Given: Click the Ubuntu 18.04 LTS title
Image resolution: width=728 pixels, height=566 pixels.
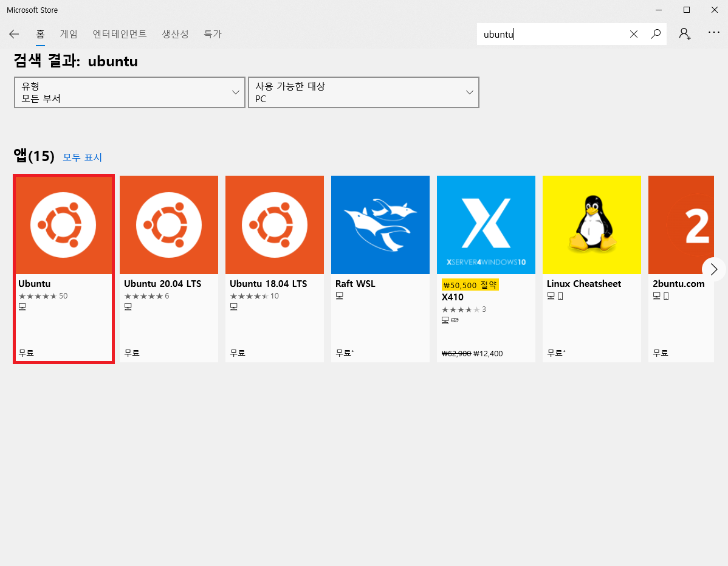Looking at the screenshot, I should [x=269, y=284].
